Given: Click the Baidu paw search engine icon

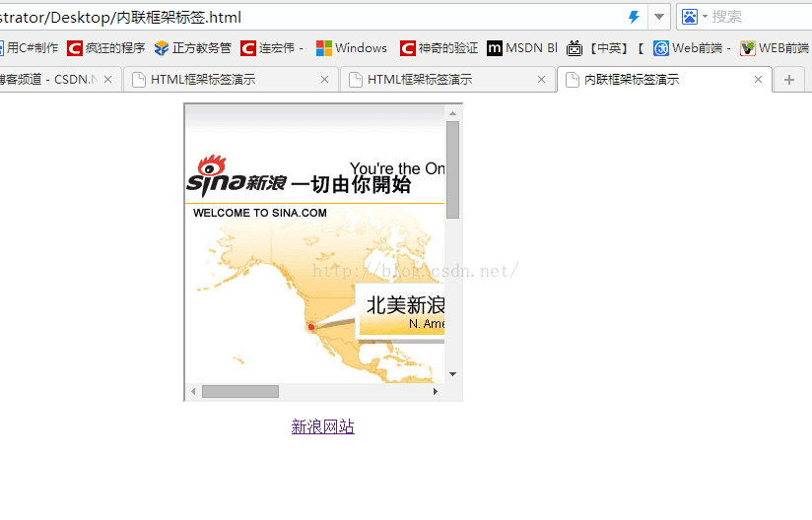Looking at the screenshot, I should coord(689,17).
